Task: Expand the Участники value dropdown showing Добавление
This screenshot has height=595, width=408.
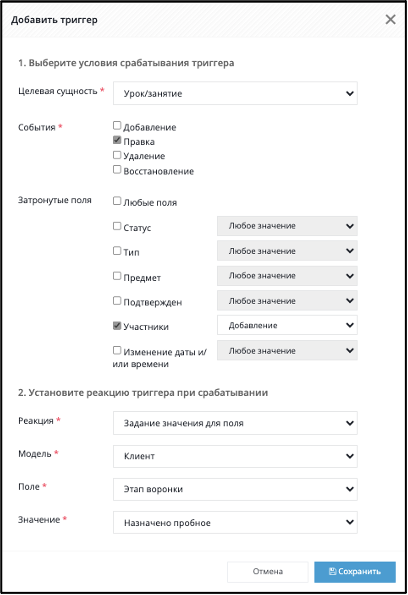Action: 287,325
